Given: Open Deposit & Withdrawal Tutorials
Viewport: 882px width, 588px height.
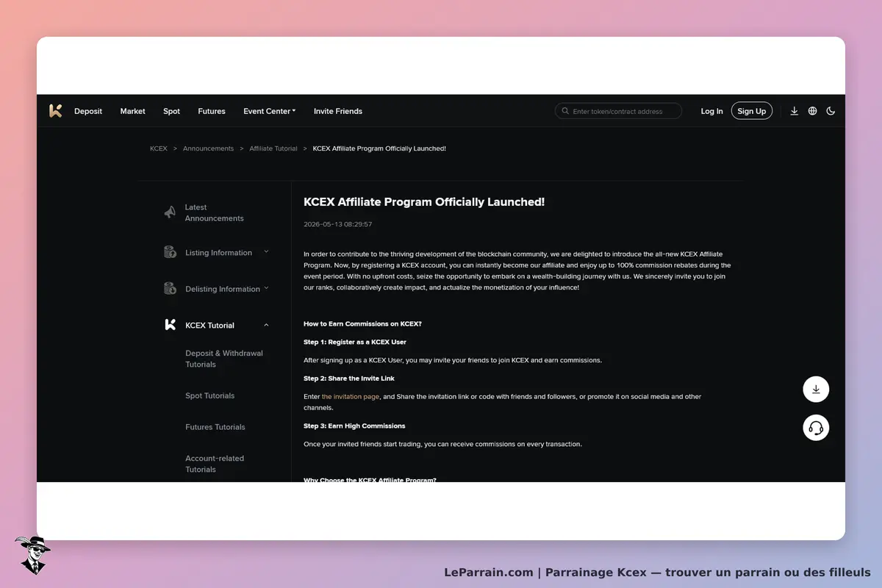Looking at the screenshot, I should 224,359.
